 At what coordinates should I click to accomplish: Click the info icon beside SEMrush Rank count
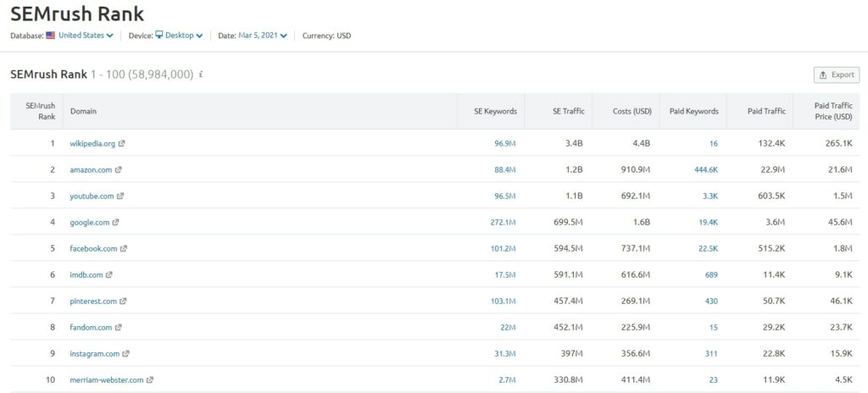tap(200, 74)
